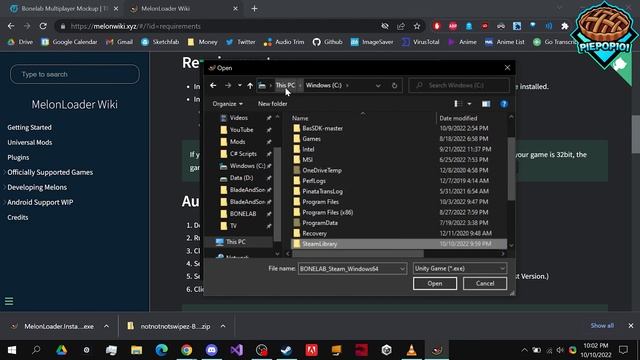640x360 pixels.
Task: Cancel the Open file dialog
Action: point(485,283)
